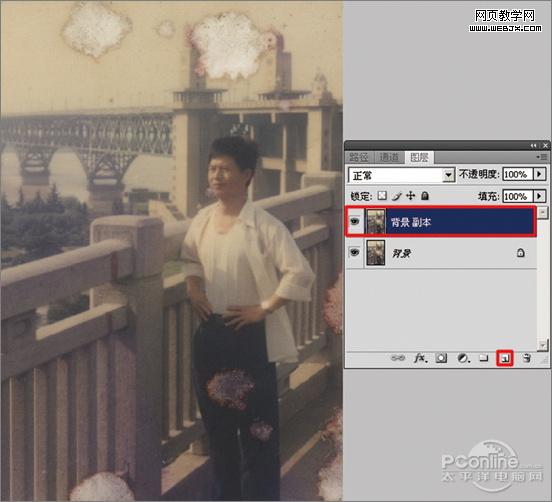Viewport: 552px width, 502px height.
Task: Toggle visibility eye of the locked 背景 layer
Action: tap(355, 252)
